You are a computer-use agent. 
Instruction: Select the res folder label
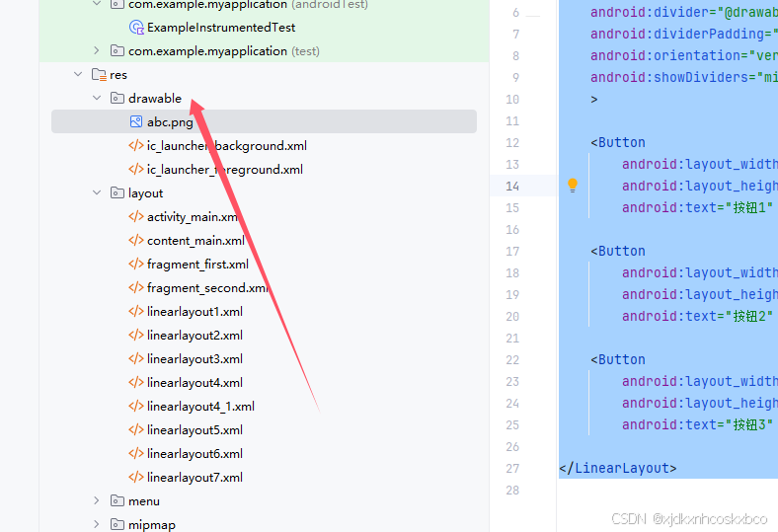(x=118, y=75)
